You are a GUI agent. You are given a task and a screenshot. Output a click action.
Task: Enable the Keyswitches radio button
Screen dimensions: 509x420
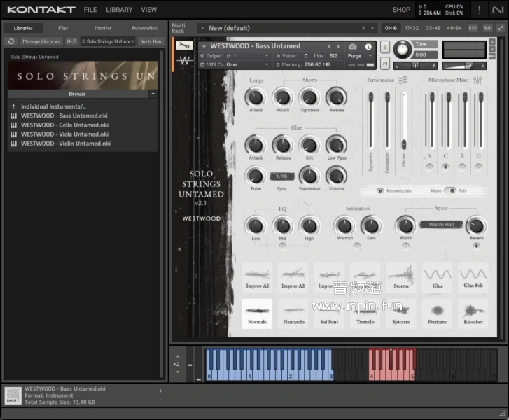(380, 190)
